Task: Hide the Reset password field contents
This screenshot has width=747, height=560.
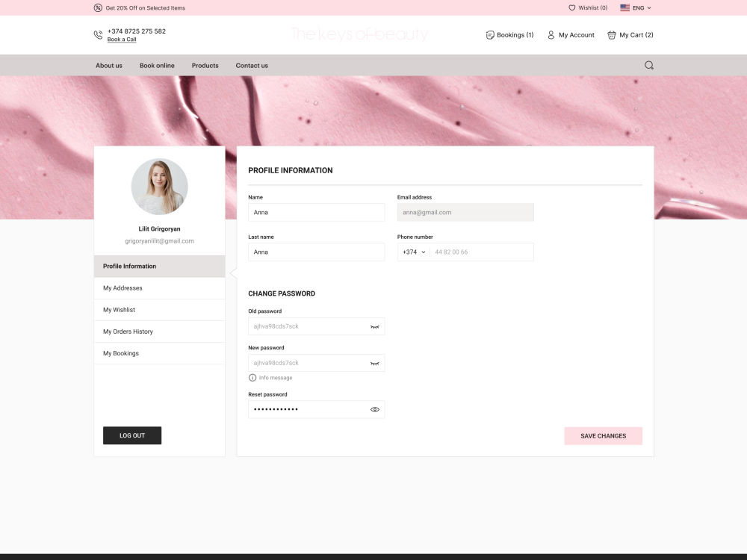Action: pyautogui.click(x=374, y=409)
